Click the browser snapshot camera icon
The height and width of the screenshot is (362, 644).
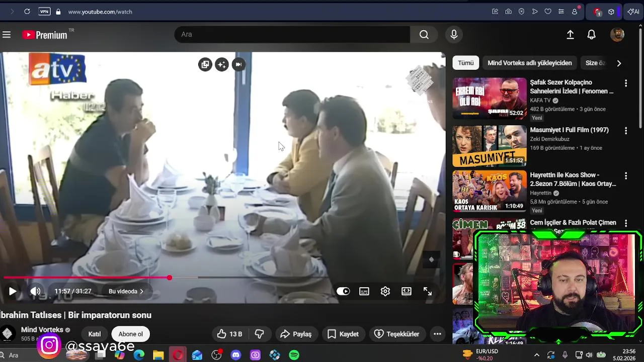pos(508,12)
